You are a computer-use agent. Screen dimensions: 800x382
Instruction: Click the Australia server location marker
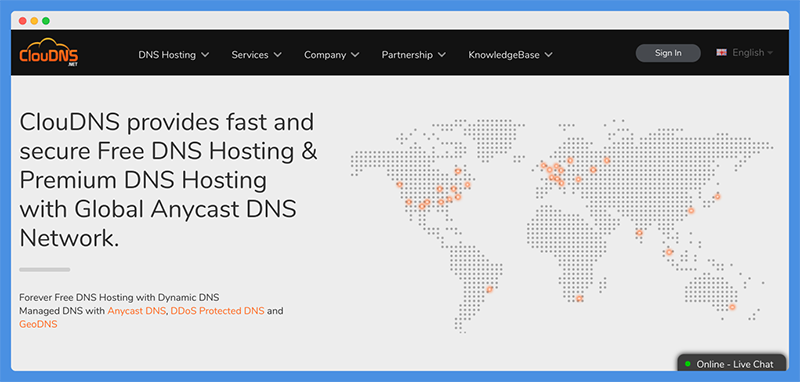[x=733, y=307]
